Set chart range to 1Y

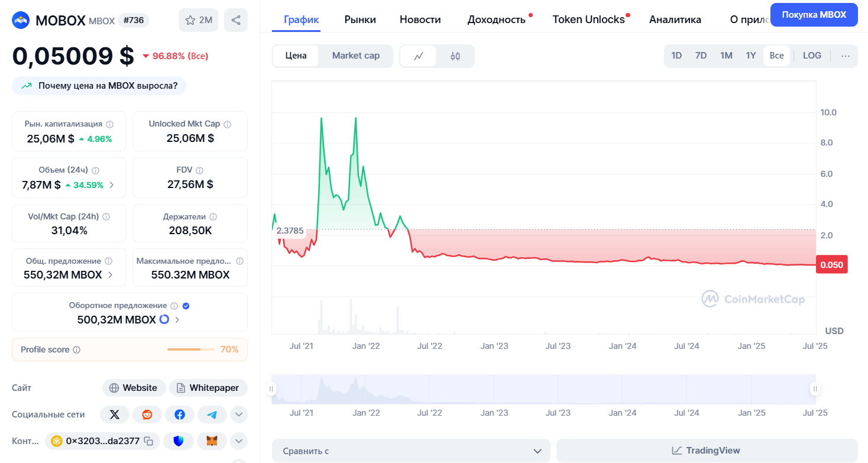[x=751, y=56]
